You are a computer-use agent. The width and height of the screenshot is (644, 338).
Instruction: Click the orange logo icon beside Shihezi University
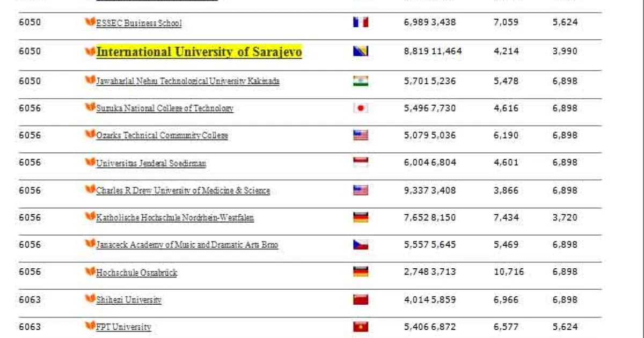91,298
